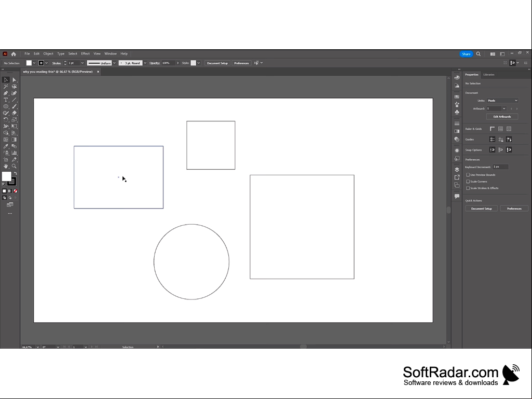532x399 pixels.
Task: Toggle Lock Guides button
Action: tap(500, 140)
